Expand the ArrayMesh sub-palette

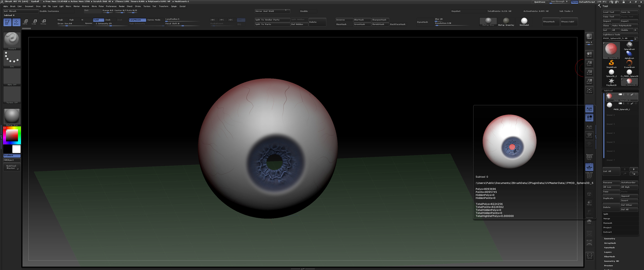click(x=610, y=243)
